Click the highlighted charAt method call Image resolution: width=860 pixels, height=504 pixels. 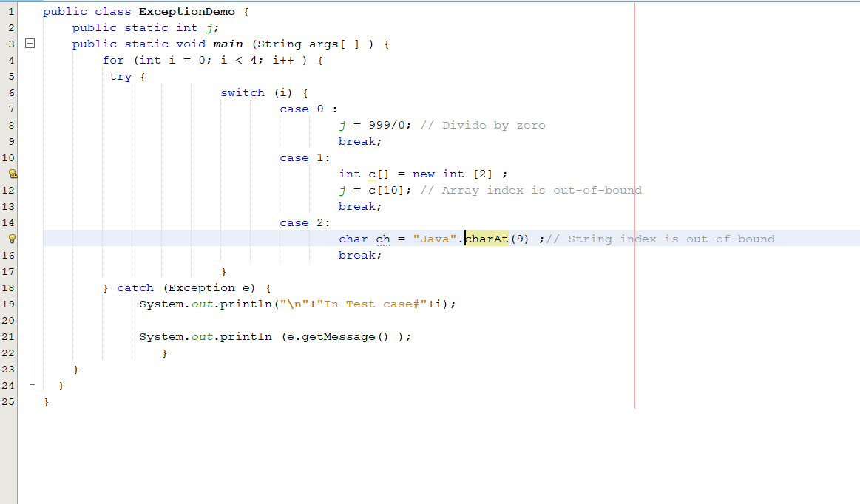coord(487,239)
